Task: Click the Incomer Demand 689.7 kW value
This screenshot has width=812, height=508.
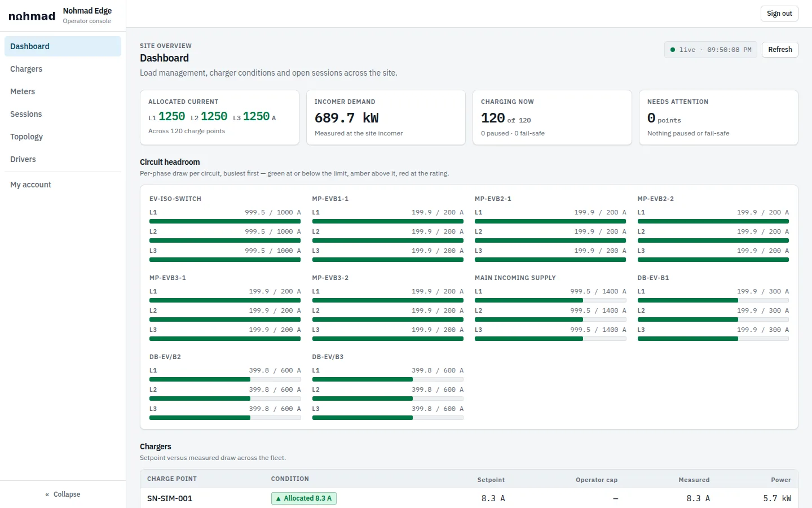Action: [x=347, y=118]
